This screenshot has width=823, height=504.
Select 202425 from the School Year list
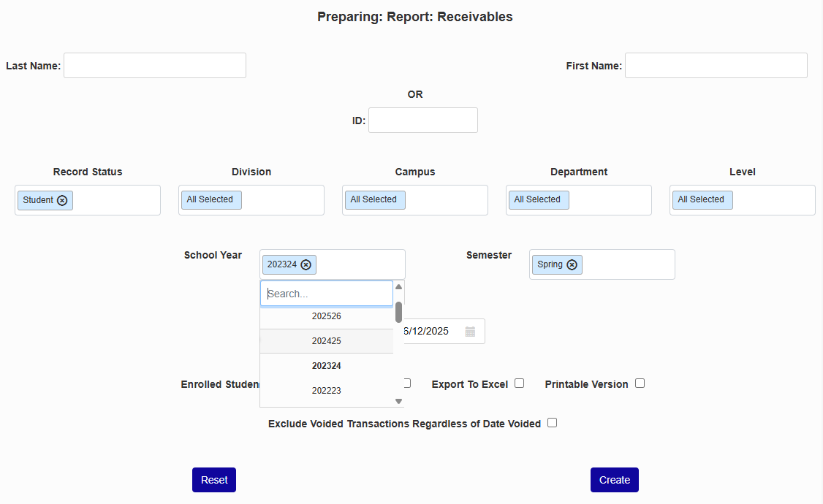pyautogui.click(x=326, y=340)
